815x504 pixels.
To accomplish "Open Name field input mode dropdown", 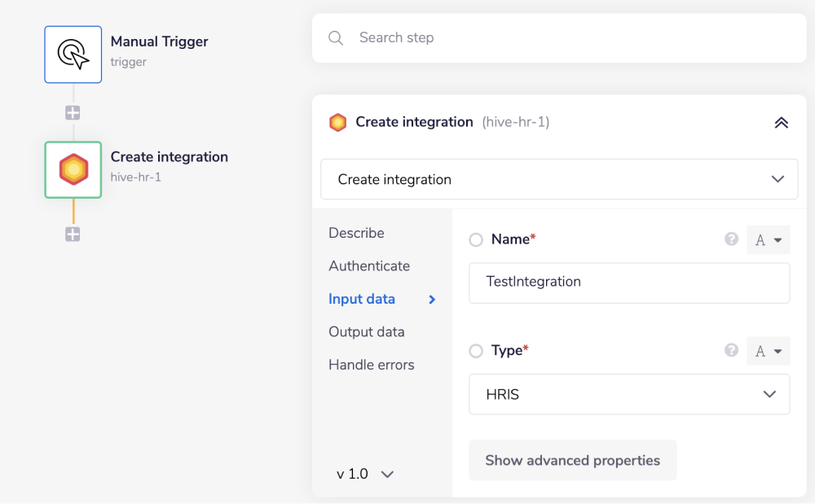I will (x=768, y=240).
